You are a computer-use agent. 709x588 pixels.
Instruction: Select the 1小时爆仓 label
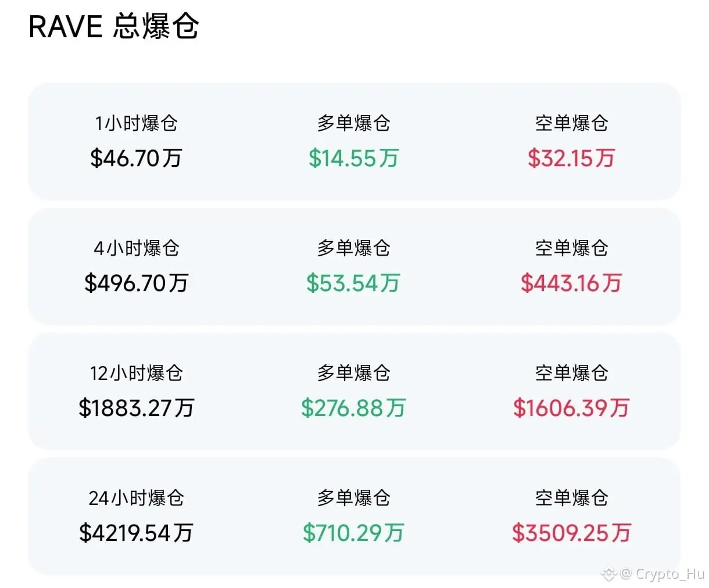tap(136, 123)
